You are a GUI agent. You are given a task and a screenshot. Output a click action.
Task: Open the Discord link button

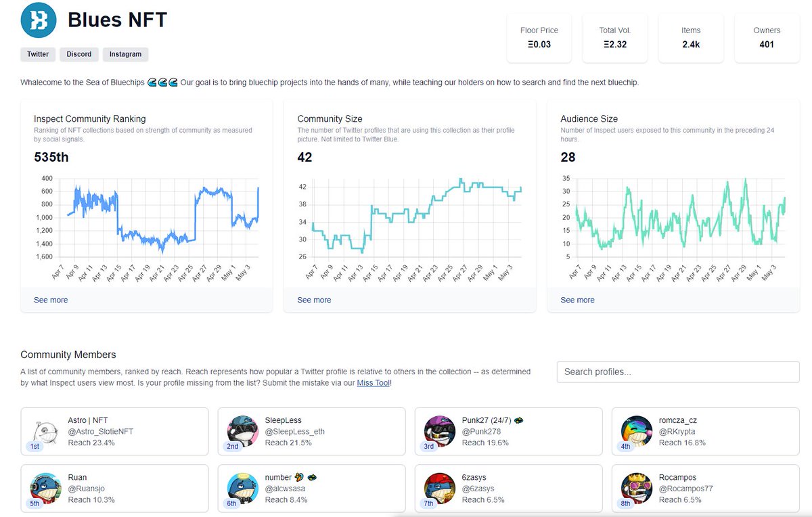coord(79,54)
